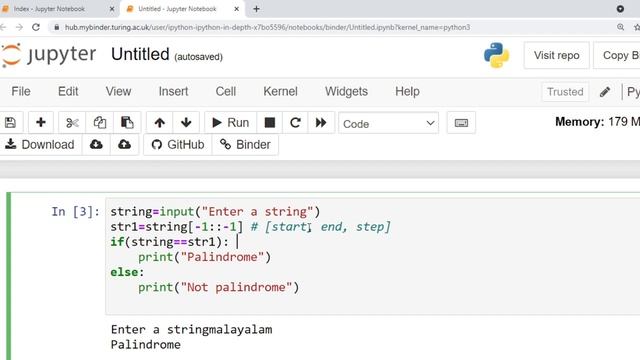Screen dimensions: 640x360
Task: Click the Binder link button
Action: (245, 144)
